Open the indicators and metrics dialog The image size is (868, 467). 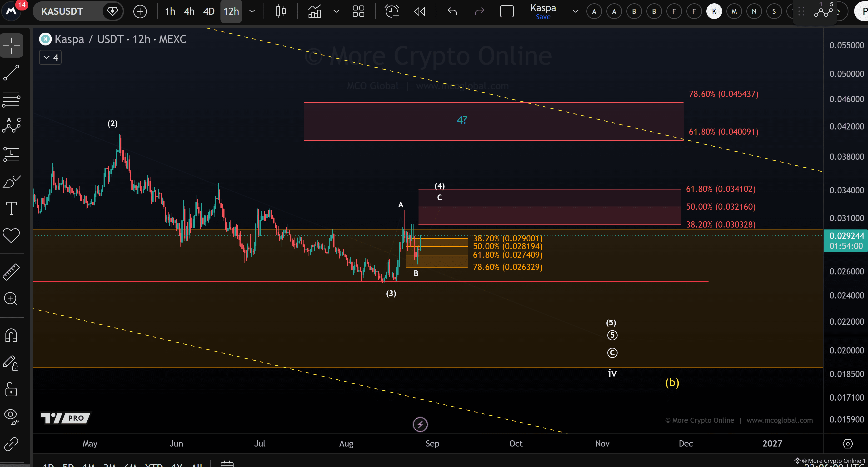click(x=314, y=11)
